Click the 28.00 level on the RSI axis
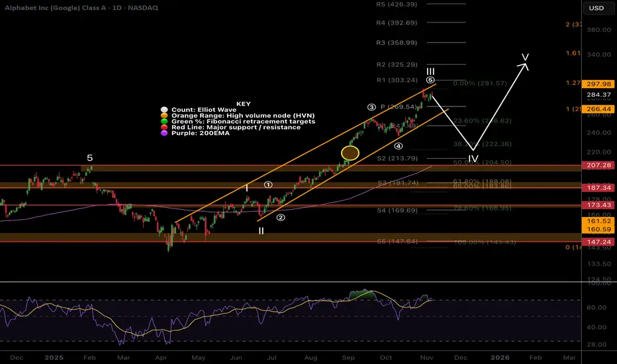Viewport: 617px width, 364px height. click(596, 345)
